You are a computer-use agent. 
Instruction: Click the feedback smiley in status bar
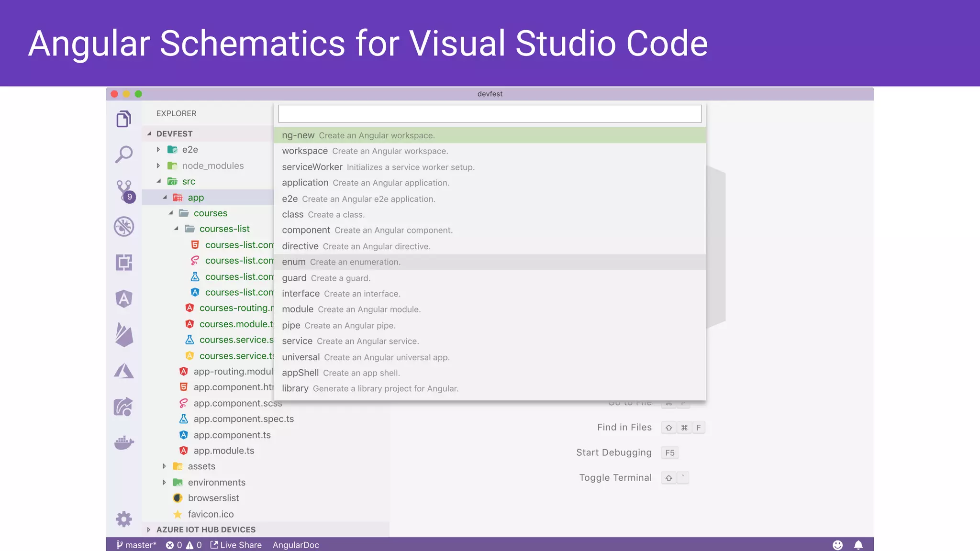click(837, 545)
